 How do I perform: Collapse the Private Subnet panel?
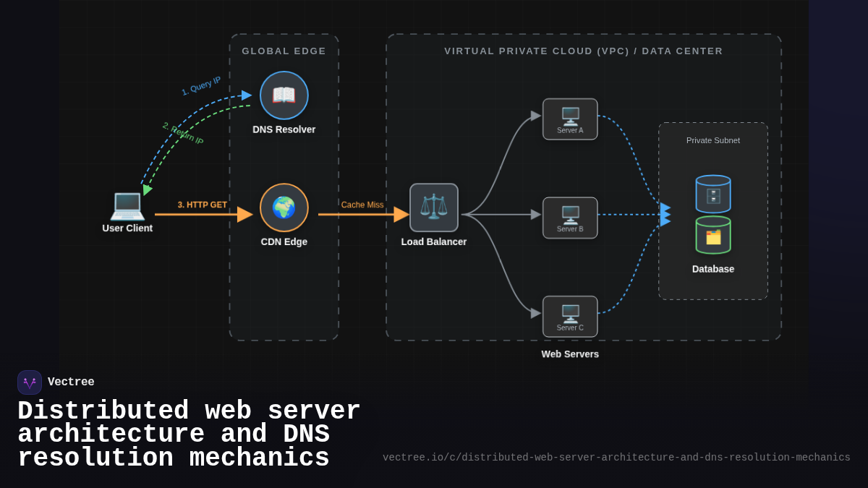(713, 140)
